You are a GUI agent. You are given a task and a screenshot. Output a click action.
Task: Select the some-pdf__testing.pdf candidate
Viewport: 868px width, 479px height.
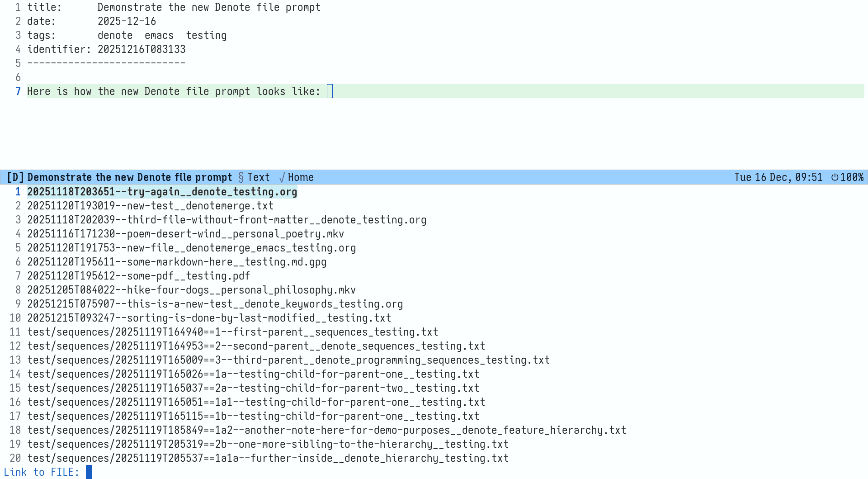click(x=138, y=275)
